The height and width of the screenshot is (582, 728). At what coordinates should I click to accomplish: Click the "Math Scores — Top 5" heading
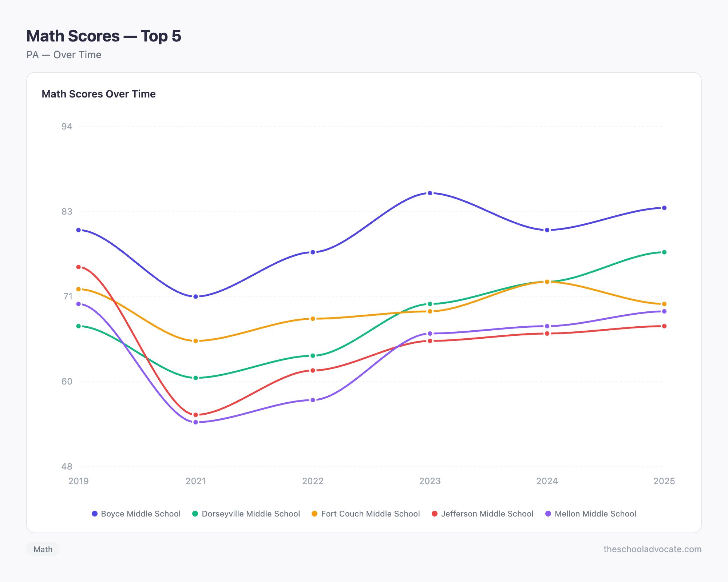104,36
